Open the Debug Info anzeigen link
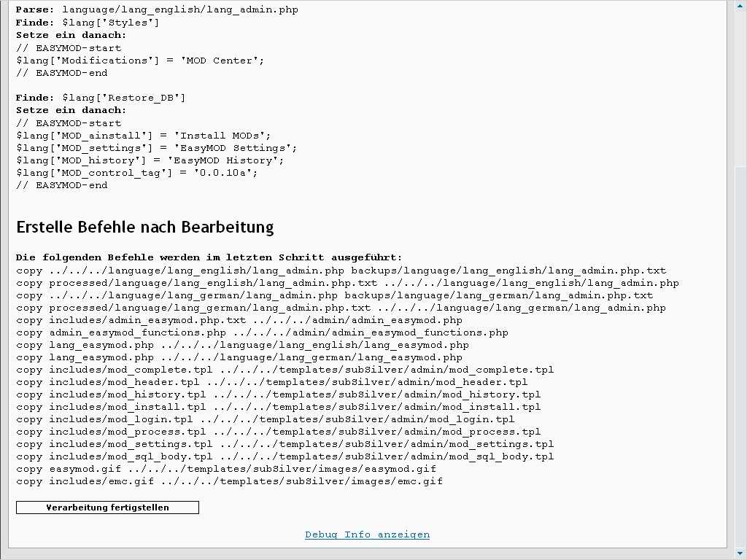 (x=367, y=534)
